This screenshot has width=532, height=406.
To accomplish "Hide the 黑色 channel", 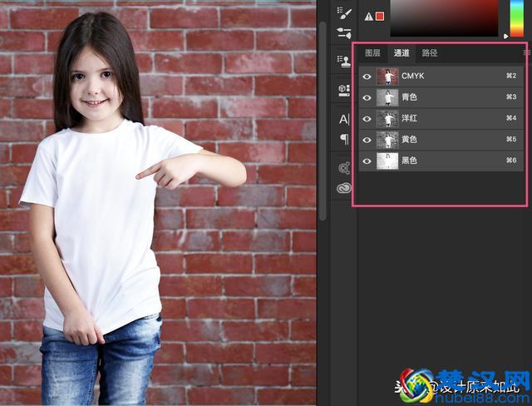I will [367, 161].
